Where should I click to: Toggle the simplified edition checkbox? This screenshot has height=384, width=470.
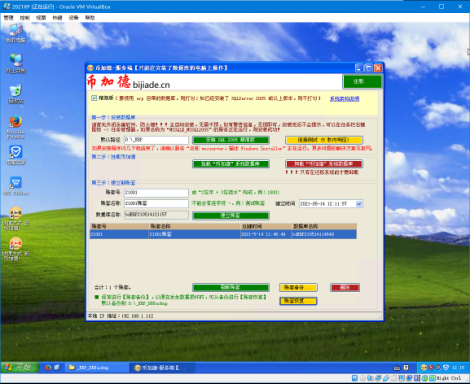tap(94, 98)
